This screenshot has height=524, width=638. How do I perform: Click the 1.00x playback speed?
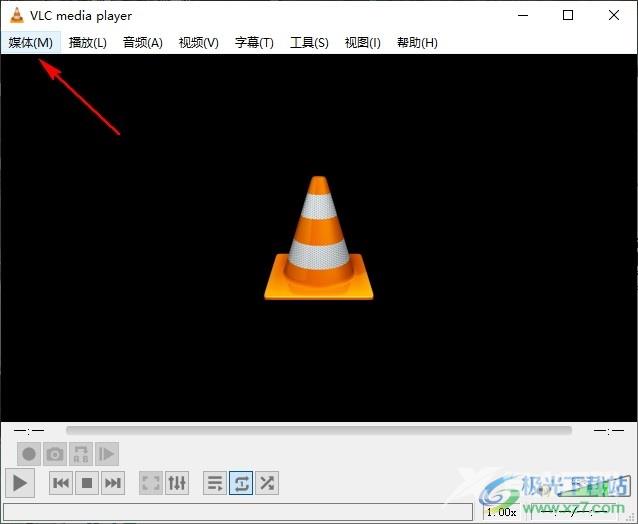click(x=501, y=512)
